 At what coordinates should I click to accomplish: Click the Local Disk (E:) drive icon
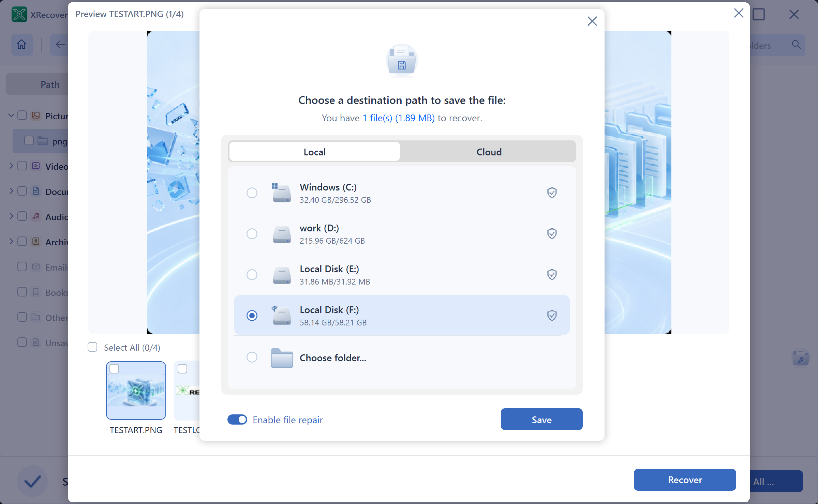(x=282, y=275)
